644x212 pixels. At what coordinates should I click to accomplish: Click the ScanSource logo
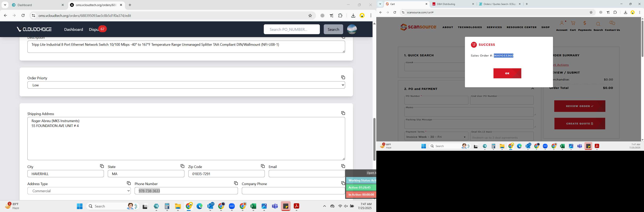[x=418, y=27]
